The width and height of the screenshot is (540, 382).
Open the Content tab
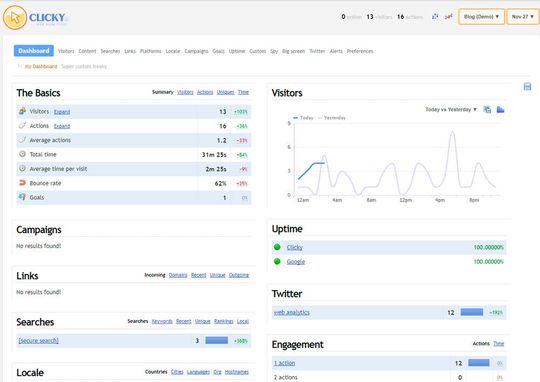click(x=87, y=51)
